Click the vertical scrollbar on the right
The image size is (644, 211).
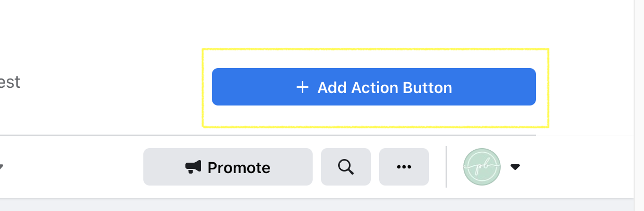tap(639, 99)
